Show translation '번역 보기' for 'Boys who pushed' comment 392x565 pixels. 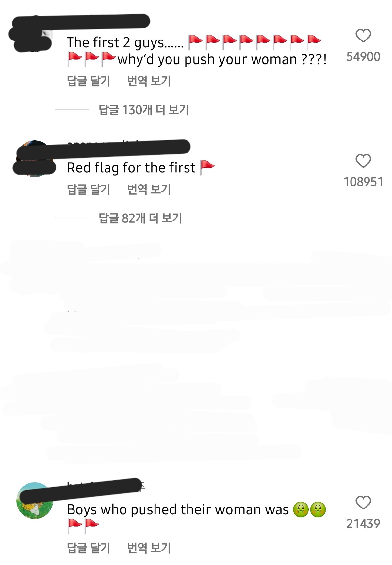point(149,548)
